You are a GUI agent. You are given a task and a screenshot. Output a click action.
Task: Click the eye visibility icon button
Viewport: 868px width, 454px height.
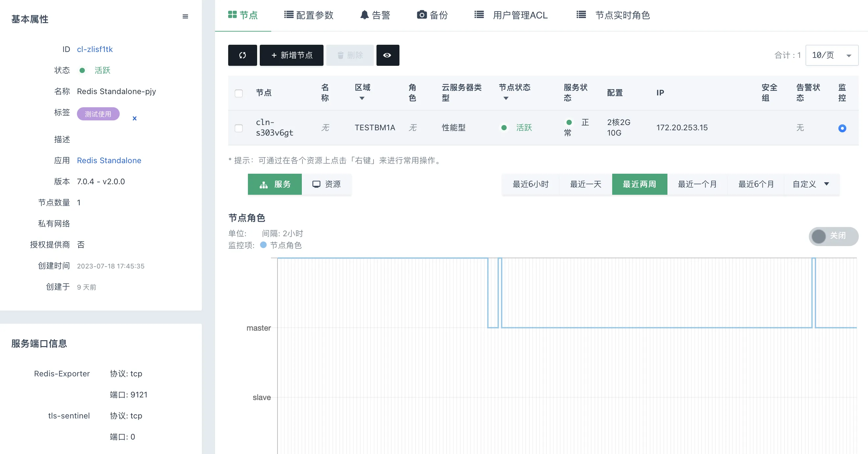pos(387,55)
